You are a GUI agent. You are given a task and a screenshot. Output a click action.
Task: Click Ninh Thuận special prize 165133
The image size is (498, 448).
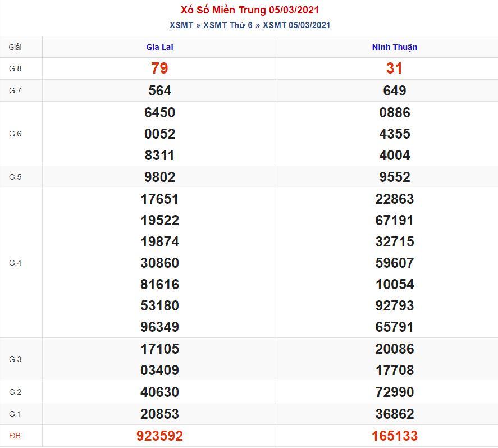(x=395, y=436)
